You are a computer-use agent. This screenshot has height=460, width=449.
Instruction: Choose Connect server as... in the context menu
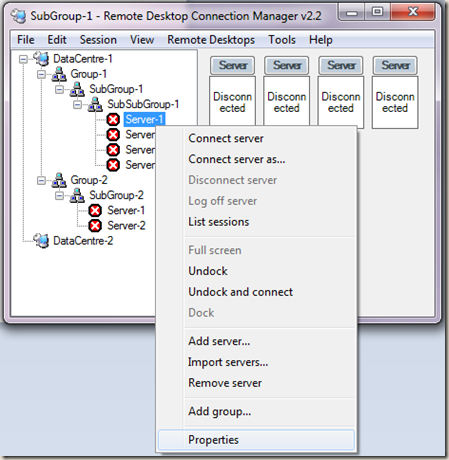coord(256,159)
